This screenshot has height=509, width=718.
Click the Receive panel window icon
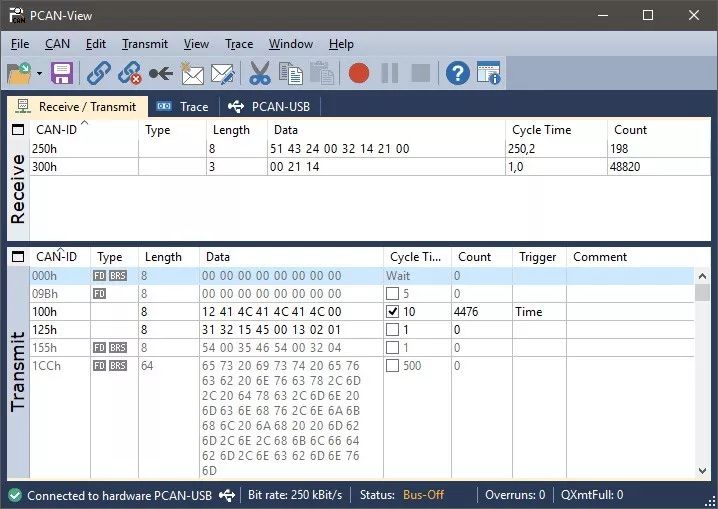(x=18, y=130)
